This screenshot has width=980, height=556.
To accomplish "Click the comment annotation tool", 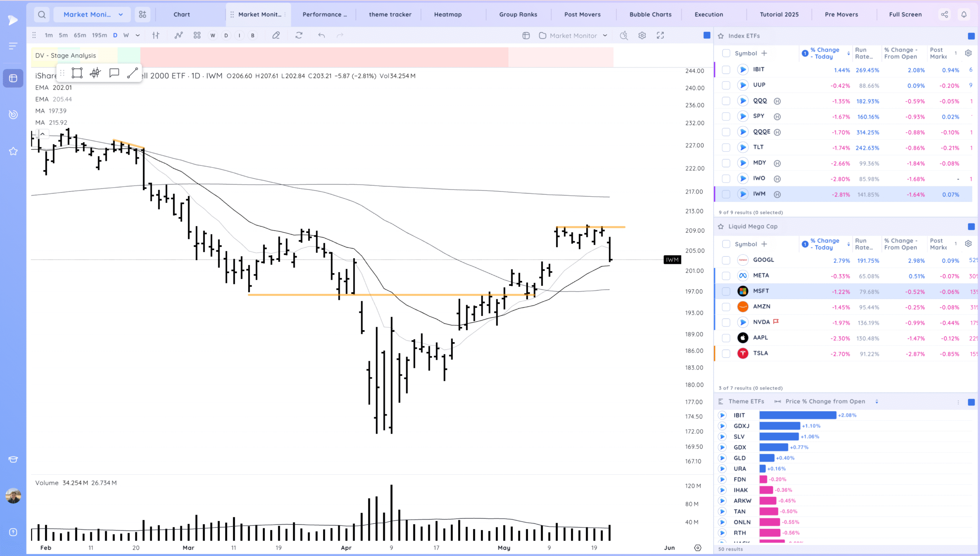I will [114, 73].
